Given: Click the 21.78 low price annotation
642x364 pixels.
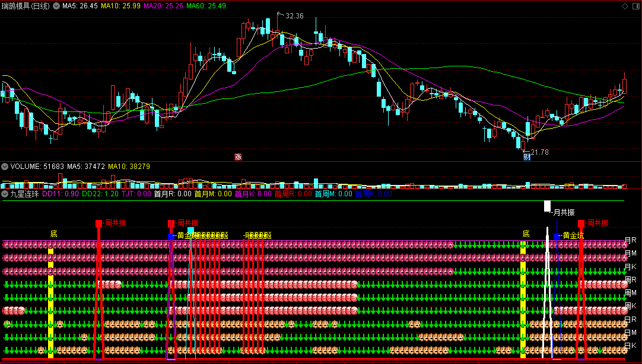Looking at the screenshot, I should (539, 152).
